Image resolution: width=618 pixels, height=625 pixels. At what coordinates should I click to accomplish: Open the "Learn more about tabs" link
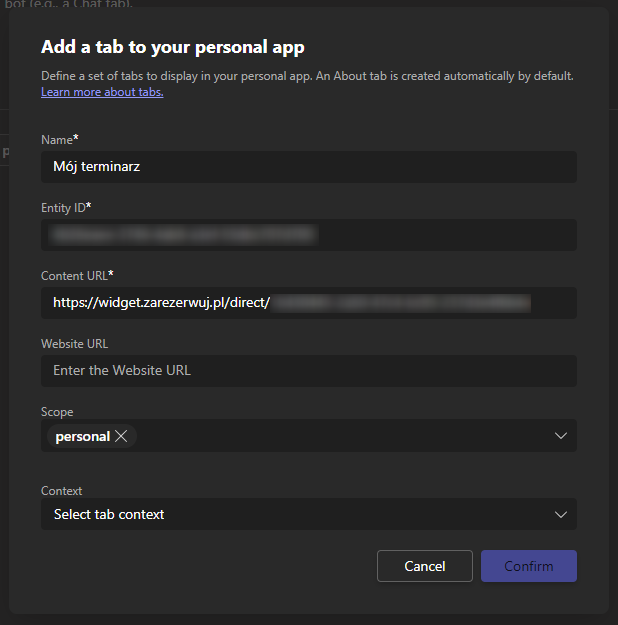[x=102, y=92]
